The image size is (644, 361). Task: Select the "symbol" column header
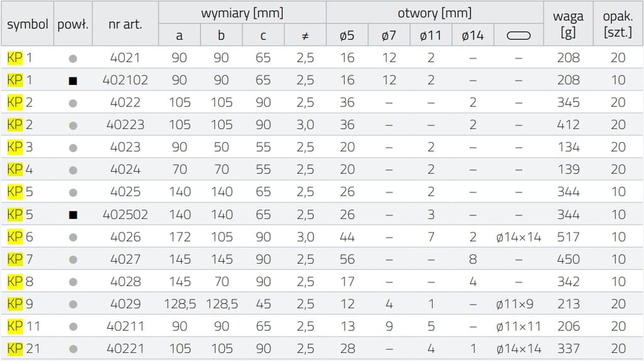point(28,25)
